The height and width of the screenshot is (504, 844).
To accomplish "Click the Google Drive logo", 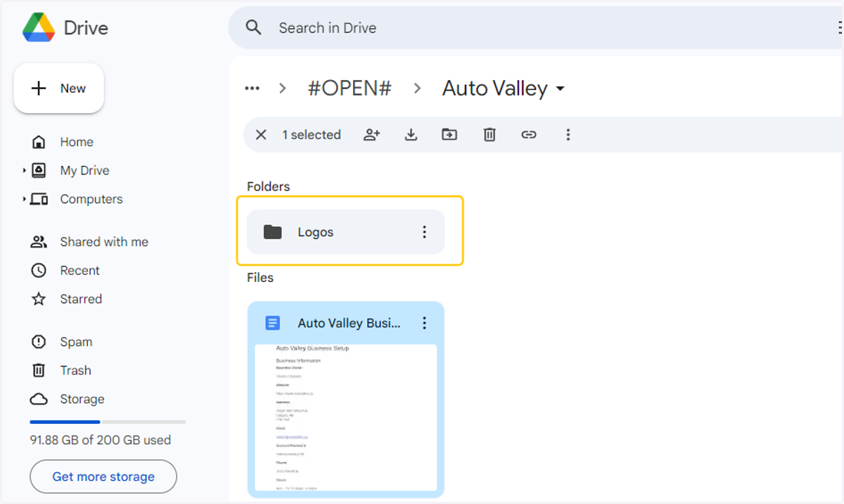I will click(x=39, y=28).
